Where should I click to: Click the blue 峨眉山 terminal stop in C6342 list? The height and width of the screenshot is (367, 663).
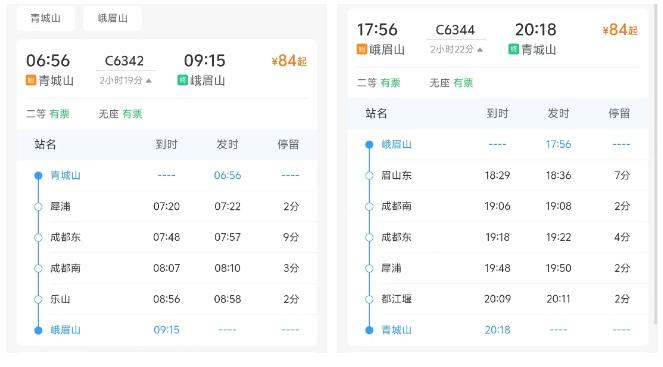click(x=65, y=330)
